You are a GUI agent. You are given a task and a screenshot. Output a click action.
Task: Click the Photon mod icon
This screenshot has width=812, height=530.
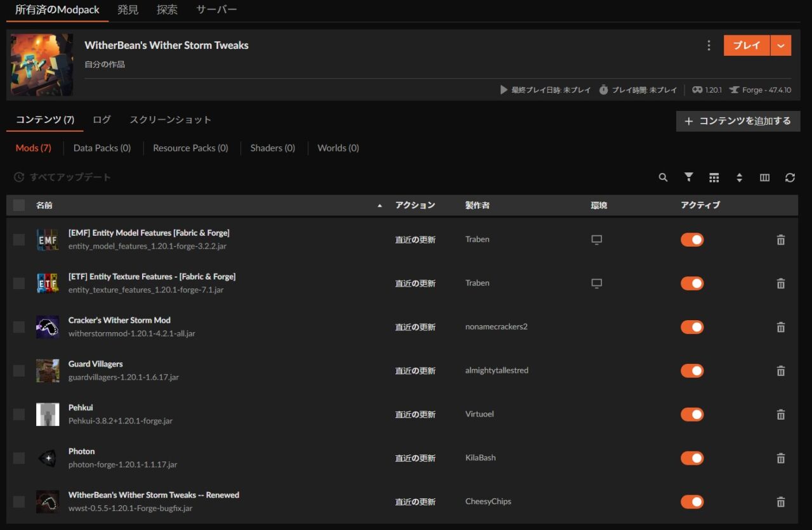[48, 458]
